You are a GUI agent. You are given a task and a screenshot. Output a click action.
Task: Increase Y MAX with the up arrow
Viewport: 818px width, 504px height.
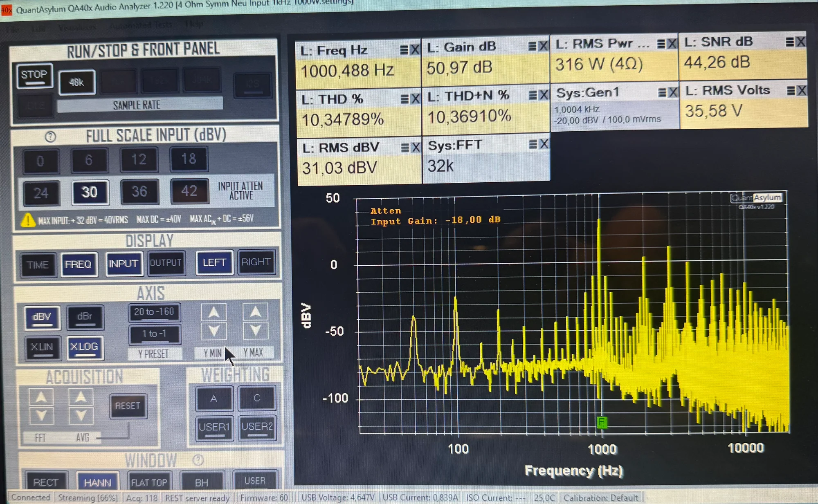coord(256,312)
